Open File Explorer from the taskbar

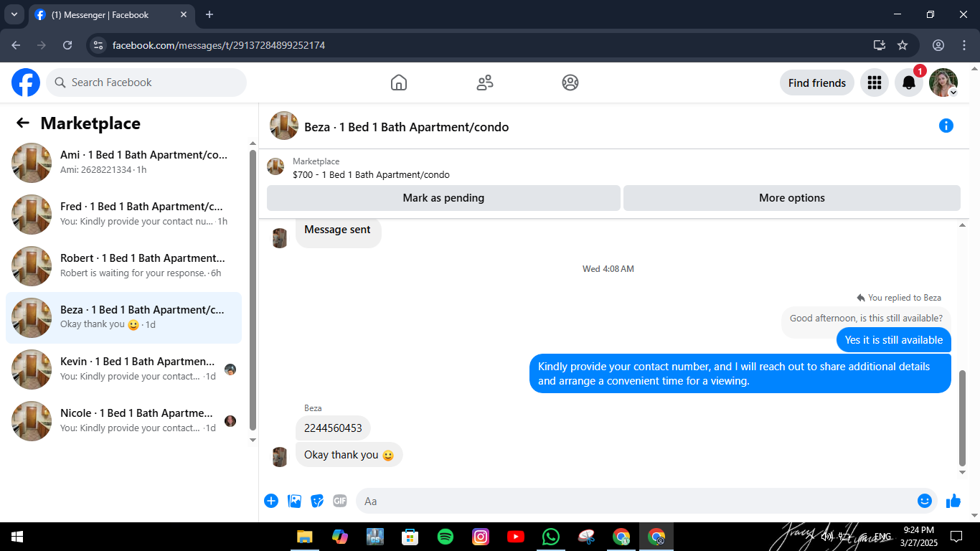[x=305, y=537]
